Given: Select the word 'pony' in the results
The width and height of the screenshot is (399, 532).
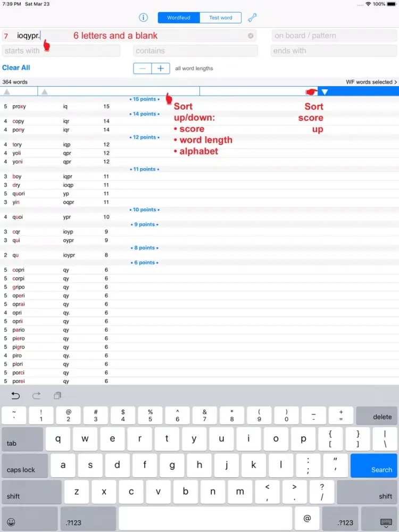Looking at the screenshot, I should tap(18, 130).
